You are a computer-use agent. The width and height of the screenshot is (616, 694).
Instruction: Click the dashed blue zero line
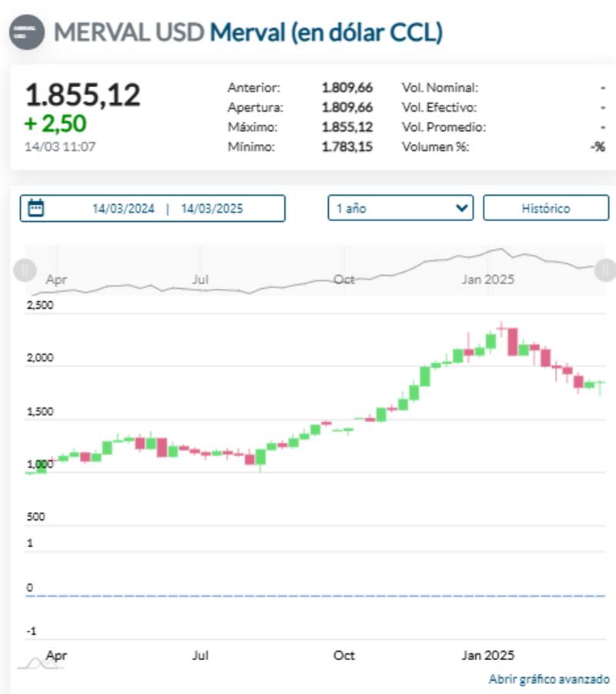(308, 595)
